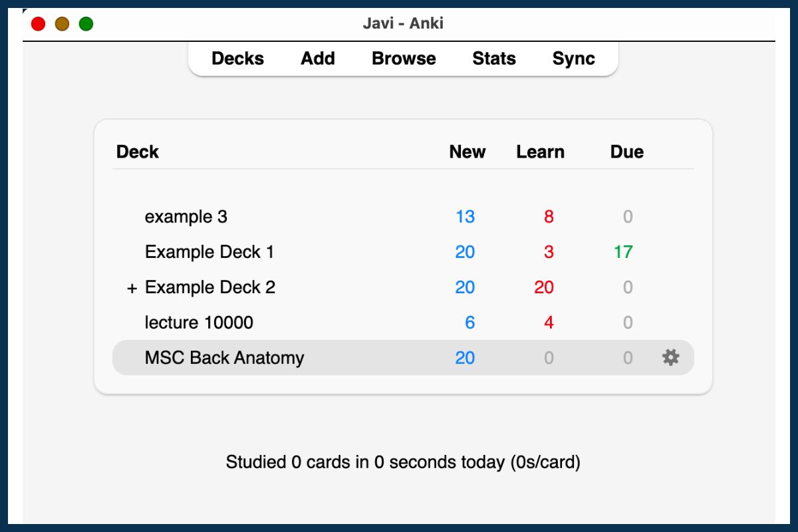
Task: Study the lecture 10000 deck
Action: coord(199,323)
